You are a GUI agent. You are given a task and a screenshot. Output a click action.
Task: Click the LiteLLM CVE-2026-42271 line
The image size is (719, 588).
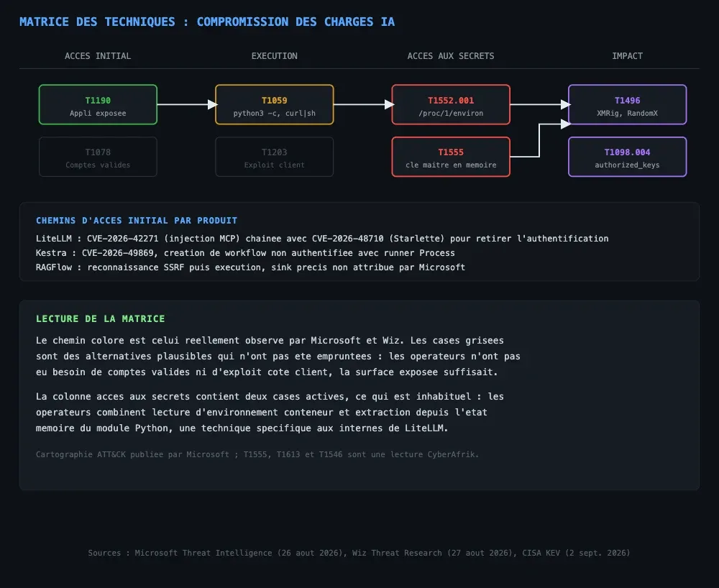click(x=322, y=239)
